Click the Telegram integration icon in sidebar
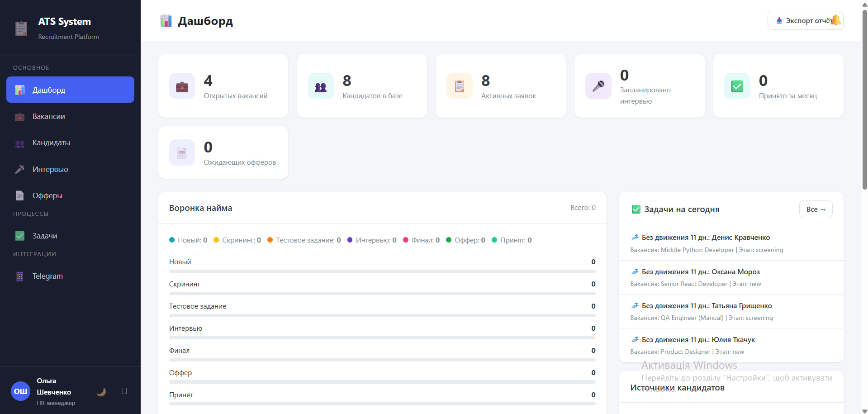Screen dimensions: 868x414 [19, 276]
